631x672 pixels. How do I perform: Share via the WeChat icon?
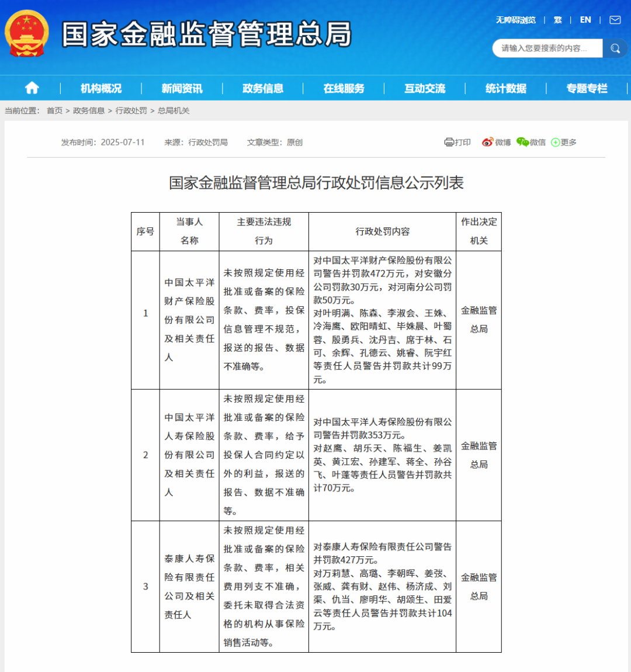523,142
